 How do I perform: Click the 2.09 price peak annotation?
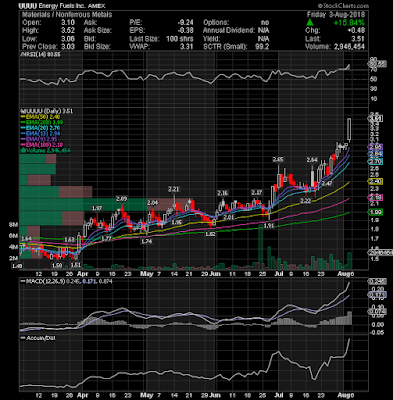pos(121,199)
